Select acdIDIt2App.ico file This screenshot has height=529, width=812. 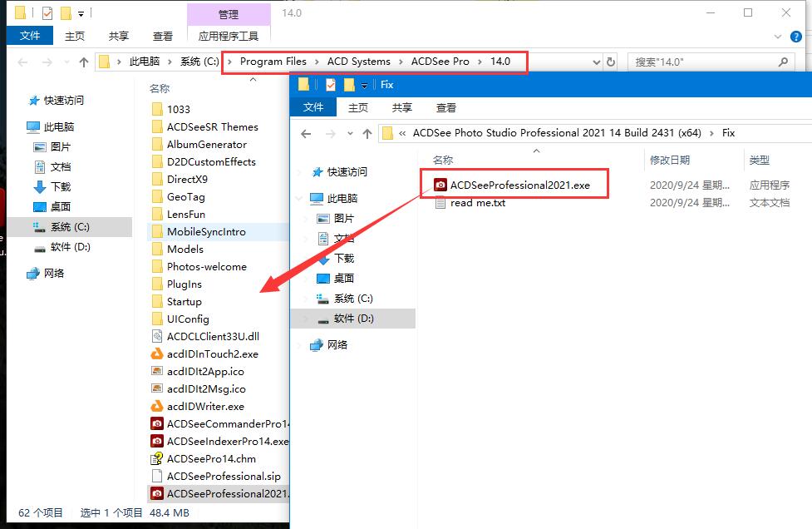199,372
